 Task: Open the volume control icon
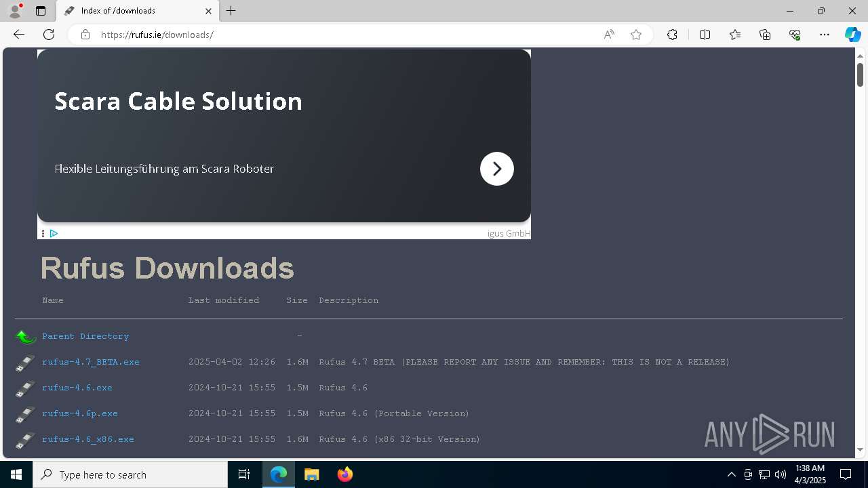click(781, 474)
